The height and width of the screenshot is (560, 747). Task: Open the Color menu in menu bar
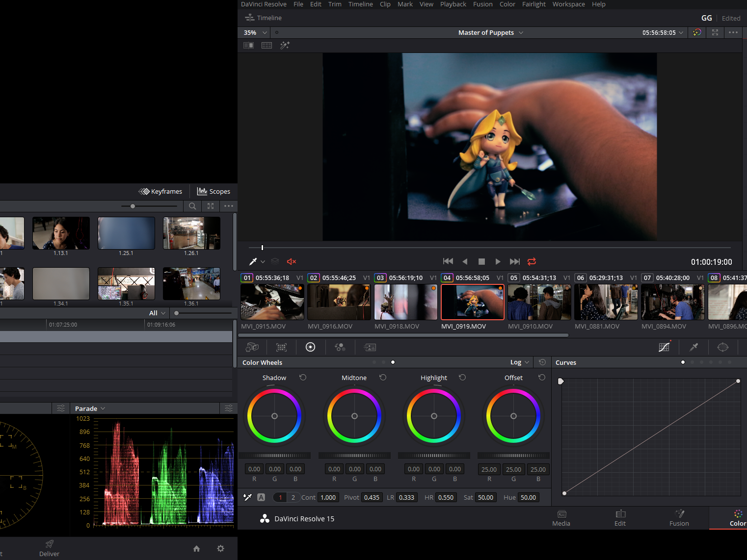[507, 4]
